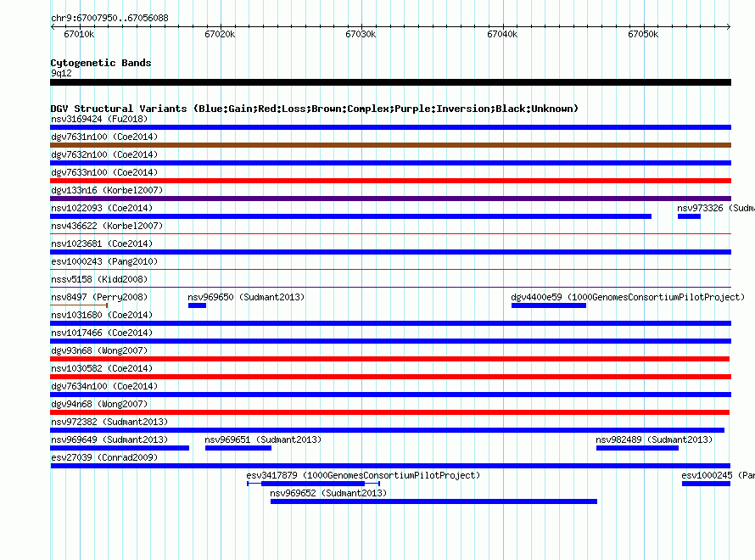Viewport: 755px width, 560px height.
Task: Click the 9q12 band label
Action: 61,73
